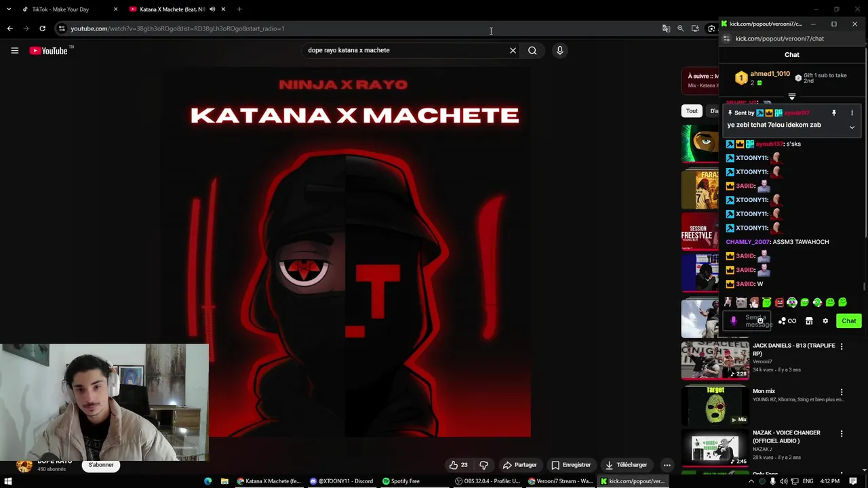Run the YouTube search magnifier button

[x=532, y=50]
